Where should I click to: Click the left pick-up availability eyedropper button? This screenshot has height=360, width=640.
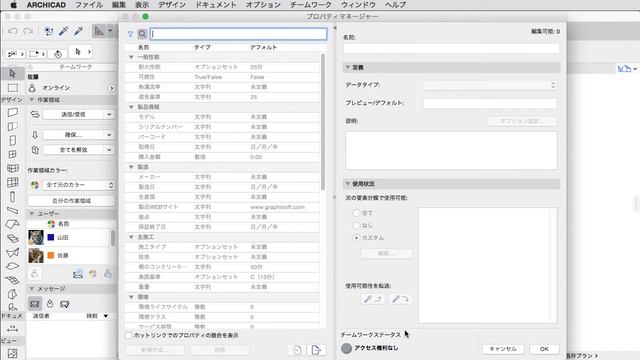pos(373,299)
